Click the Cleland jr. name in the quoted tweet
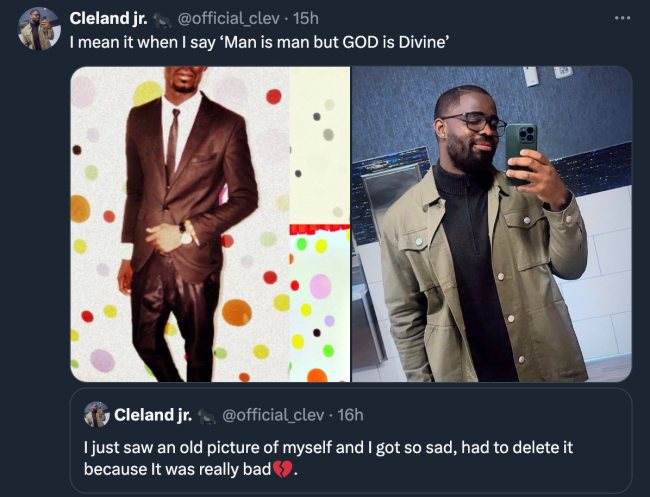 pyautogui.click(x=153, y=414)
